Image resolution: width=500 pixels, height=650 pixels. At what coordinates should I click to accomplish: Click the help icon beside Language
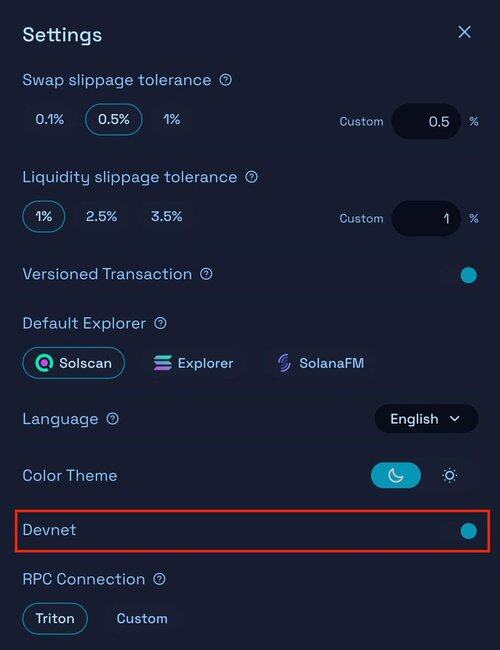tap(112, 419)
